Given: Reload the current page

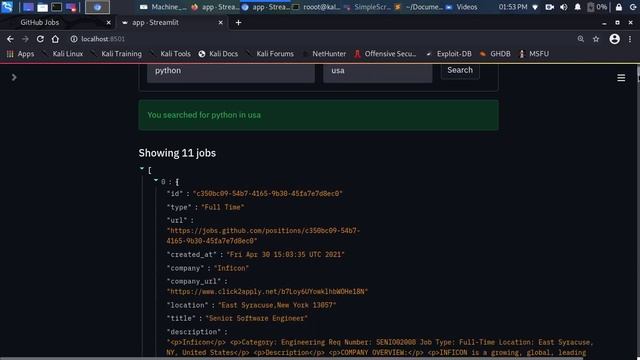Looking at the screenshot, I should [40, 39].
